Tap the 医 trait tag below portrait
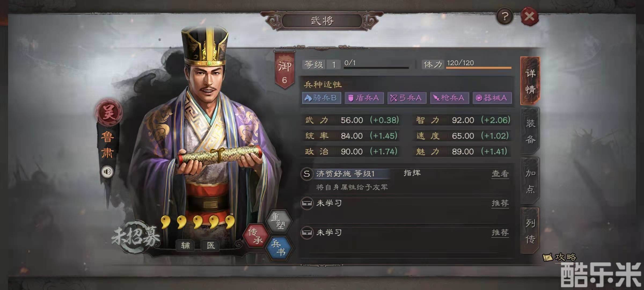The width and height of the screenshot is (644, 290). coord(211,245)
